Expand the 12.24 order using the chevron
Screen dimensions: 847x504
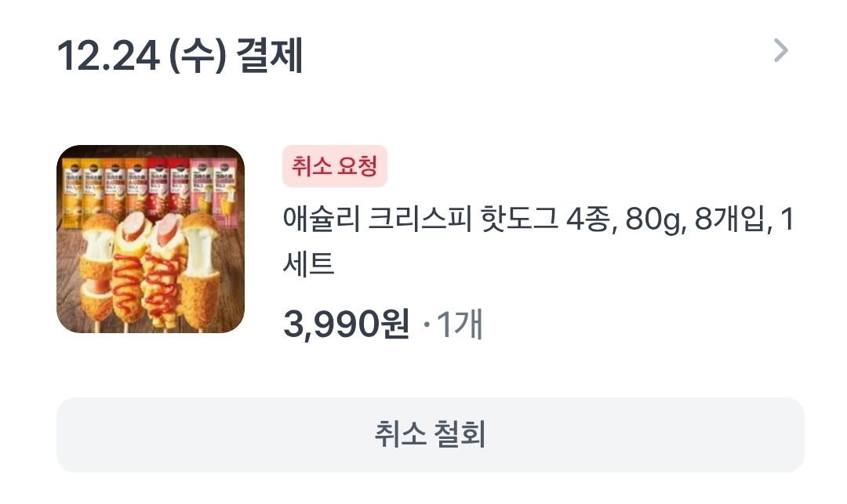(781, 51)
